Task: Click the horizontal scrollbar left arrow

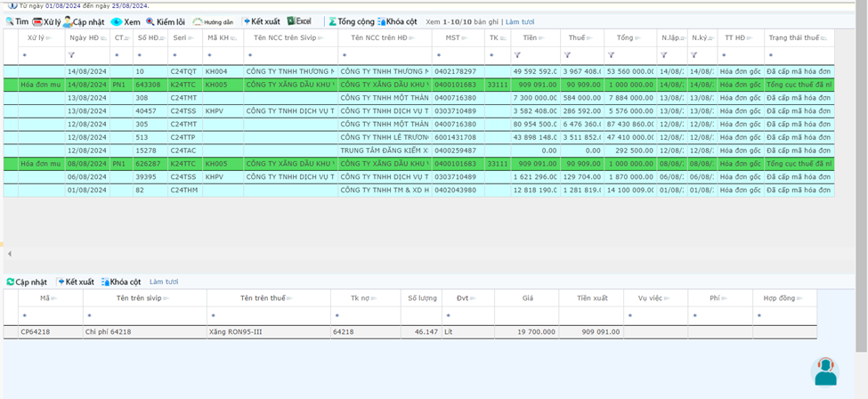Action: [x=10, y=254]
